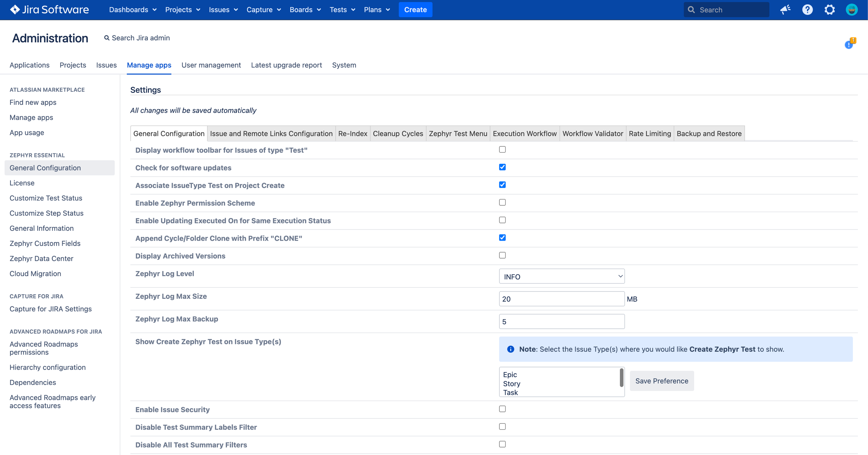868x455 pixels.
Task: Open the global search field
Action: coord(726,10)
